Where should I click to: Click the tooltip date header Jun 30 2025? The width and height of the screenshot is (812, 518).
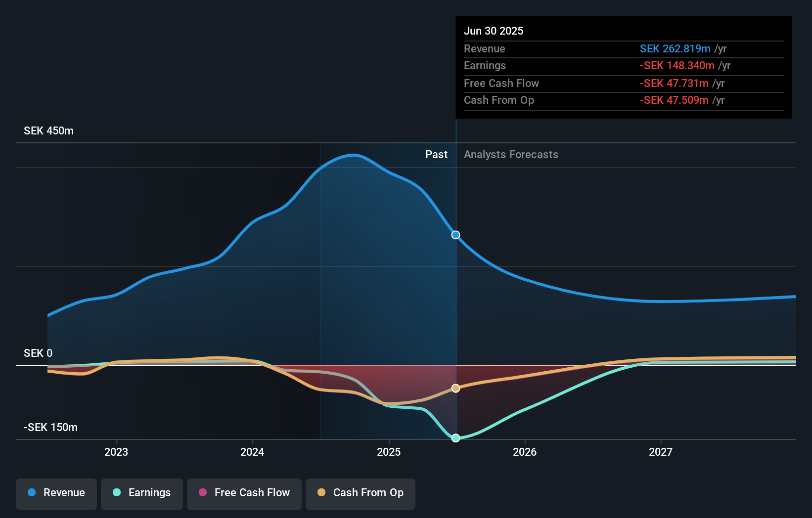pyautogui.click(x=494, y=31)
